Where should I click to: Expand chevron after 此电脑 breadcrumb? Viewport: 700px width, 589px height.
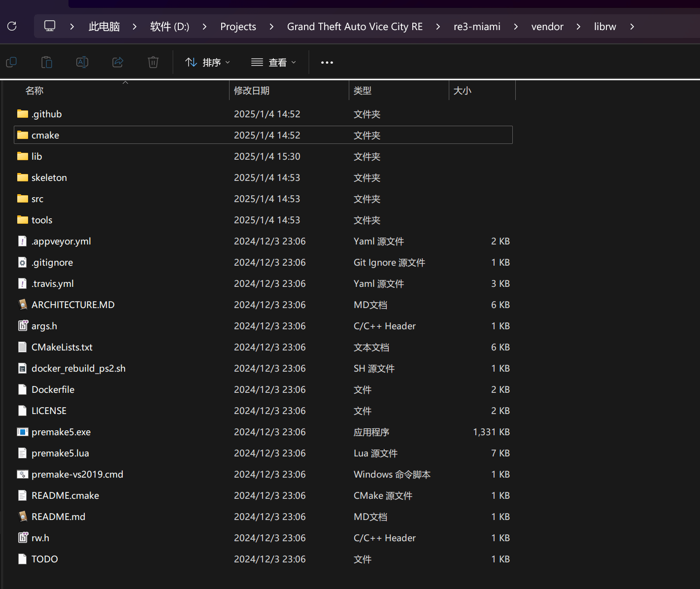coord(134,27)
